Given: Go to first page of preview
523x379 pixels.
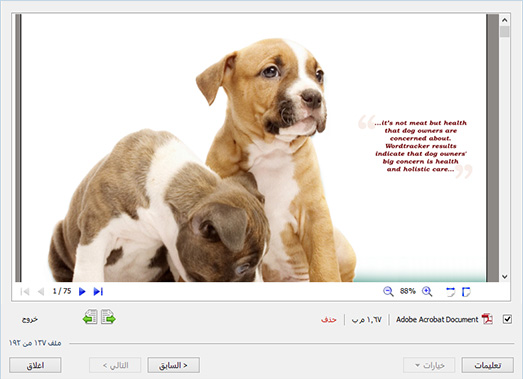Looking at the screenshot, I should coord(25,292).
